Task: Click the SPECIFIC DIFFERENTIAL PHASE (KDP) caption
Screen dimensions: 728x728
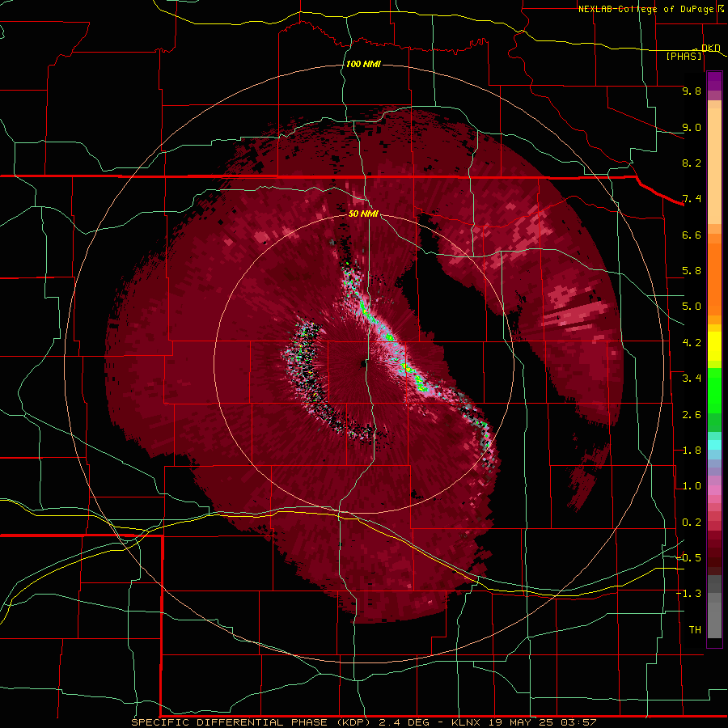Action: (x=252, y=722)
